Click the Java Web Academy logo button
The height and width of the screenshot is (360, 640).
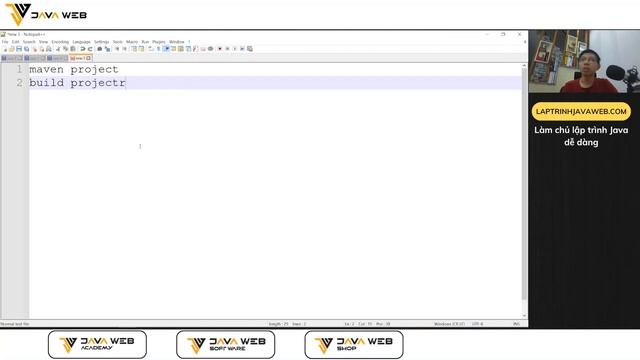coord(97,344)
